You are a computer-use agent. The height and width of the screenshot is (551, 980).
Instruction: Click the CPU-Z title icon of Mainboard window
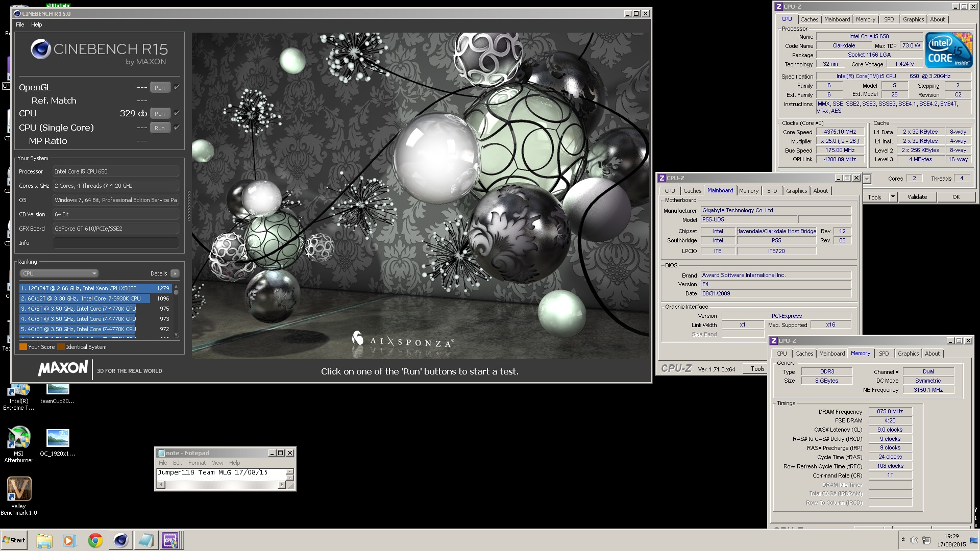pyautogui.click(x=661, y=178)
